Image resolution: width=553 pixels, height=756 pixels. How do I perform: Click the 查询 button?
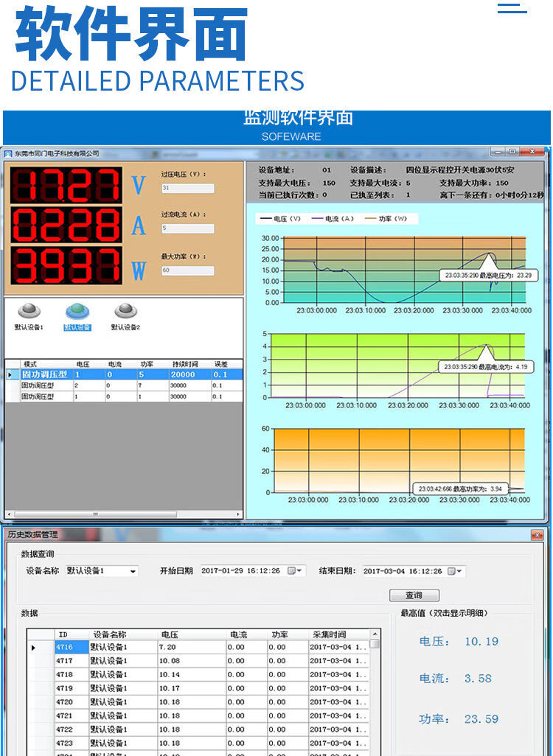pyautogui.click(x=414, y=595)
